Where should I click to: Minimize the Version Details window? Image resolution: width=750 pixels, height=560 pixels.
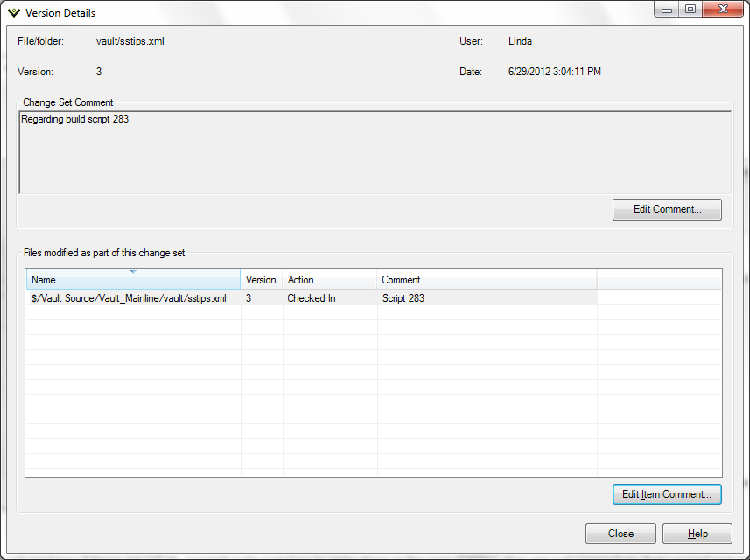tap(668, 10)
